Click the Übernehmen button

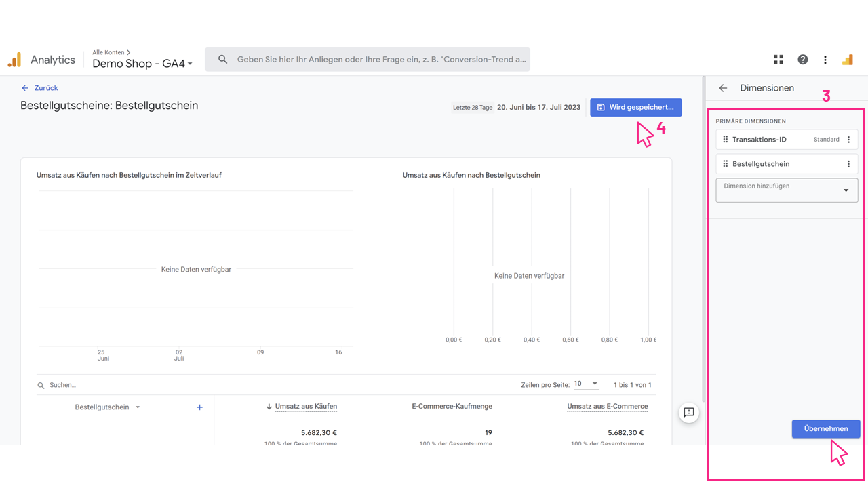pos(826,428)
